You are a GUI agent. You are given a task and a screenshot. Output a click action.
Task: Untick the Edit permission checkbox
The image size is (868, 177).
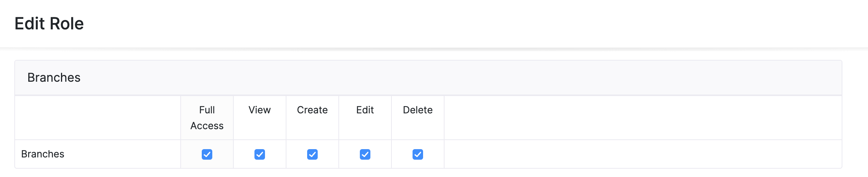pos(365,154)
